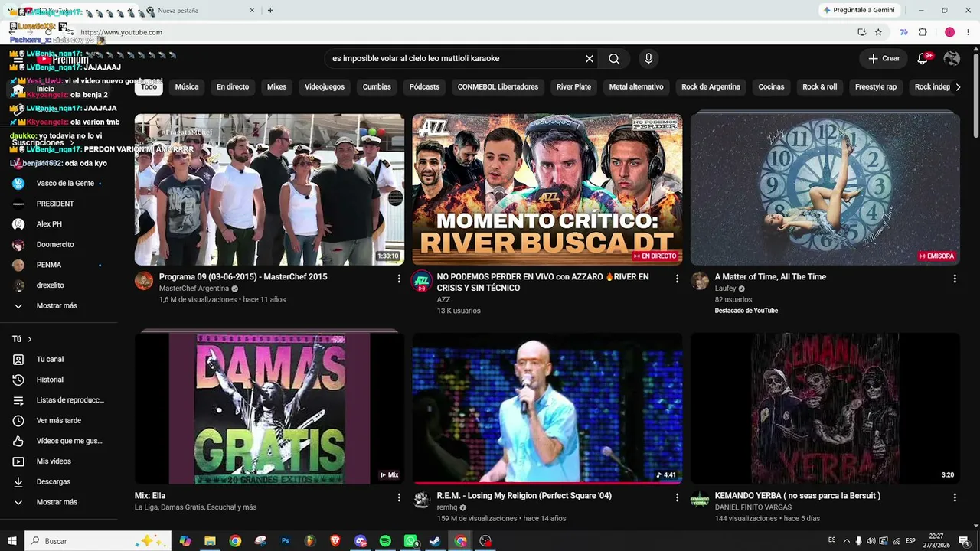Viewport: 980px width, 551px height.
Task: Expand Mostrar más under the Tú section
Action: (58, 502)
